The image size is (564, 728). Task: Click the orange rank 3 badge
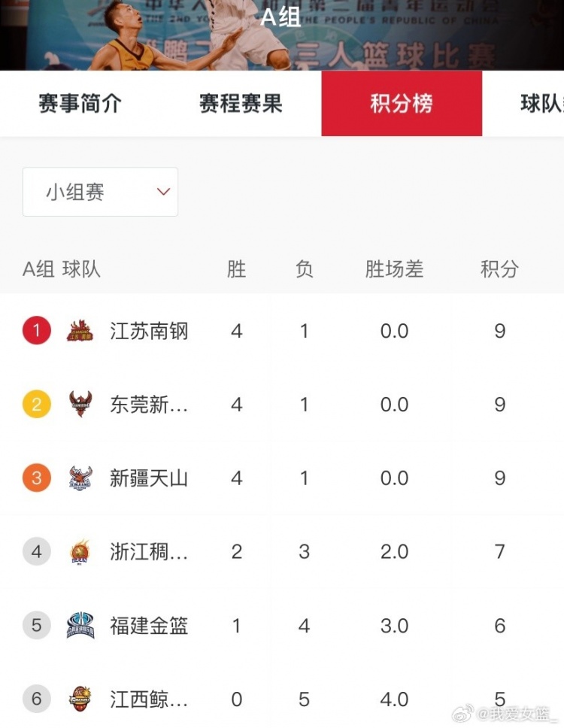pyautogui.click(x=36, y=478)
